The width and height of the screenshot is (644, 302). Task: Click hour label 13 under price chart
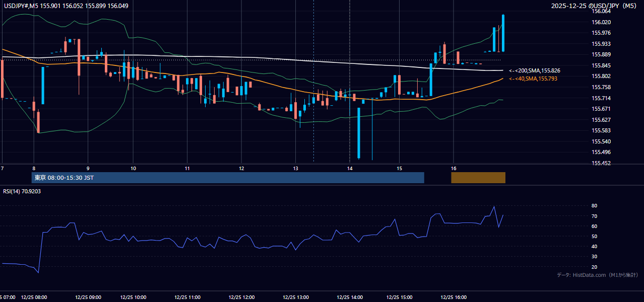pyautogui.click(x=295, y=168)
